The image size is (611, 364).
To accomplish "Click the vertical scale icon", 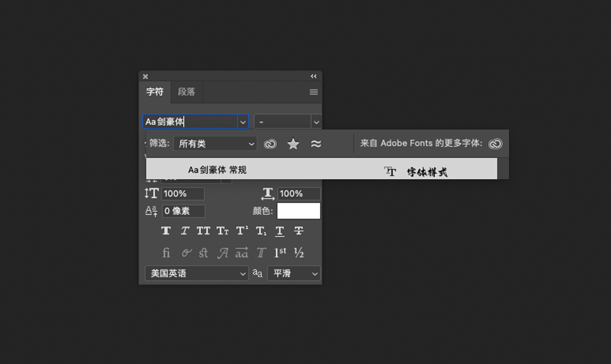I will (x=151, y=194).
